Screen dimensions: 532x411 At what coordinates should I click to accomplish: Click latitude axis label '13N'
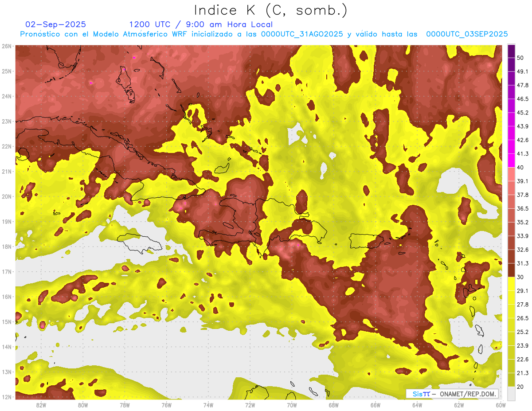point(7,372)
